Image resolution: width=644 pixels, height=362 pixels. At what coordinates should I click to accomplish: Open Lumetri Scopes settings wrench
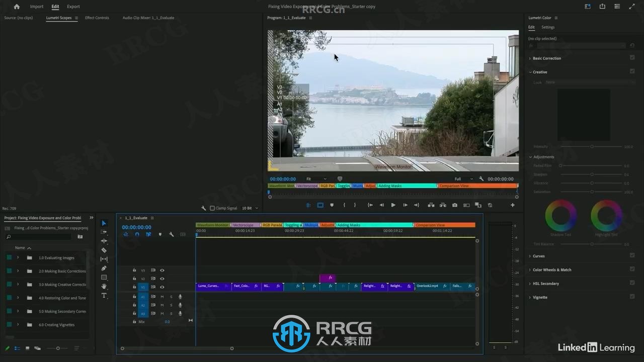[204, 208]
